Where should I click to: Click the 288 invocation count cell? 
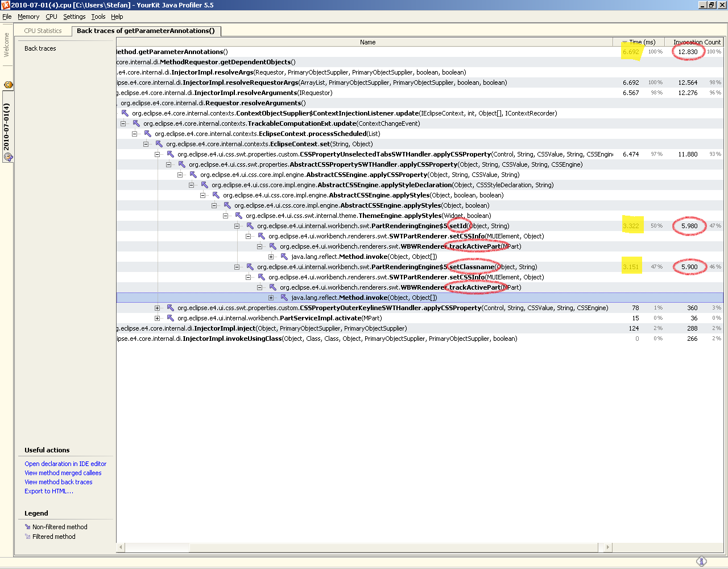point(692,328)
